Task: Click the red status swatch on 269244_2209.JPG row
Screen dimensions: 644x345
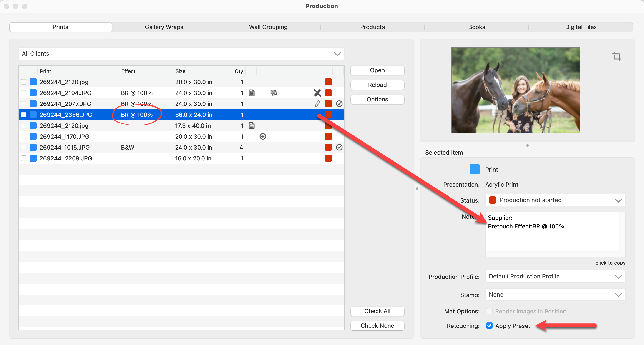Action: click(x=328, y=158)
